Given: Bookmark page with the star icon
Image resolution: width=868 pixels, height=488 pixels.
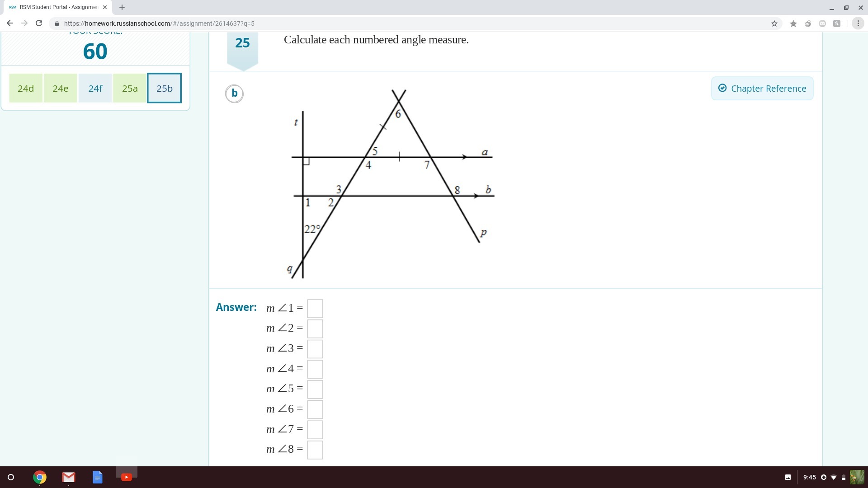Looking at the screenshot, I should coord(774,23).
